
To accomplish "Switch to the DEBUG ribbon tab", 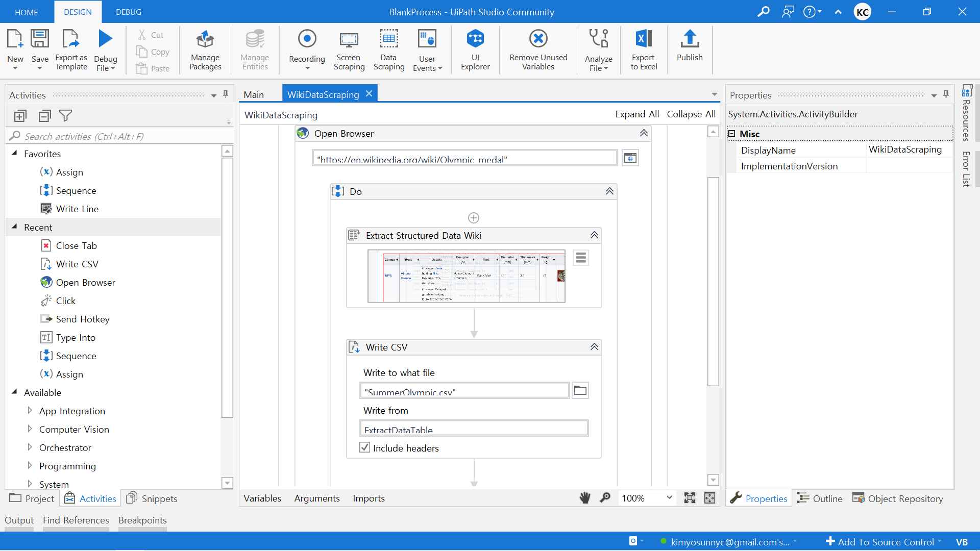I will [129, 12].
